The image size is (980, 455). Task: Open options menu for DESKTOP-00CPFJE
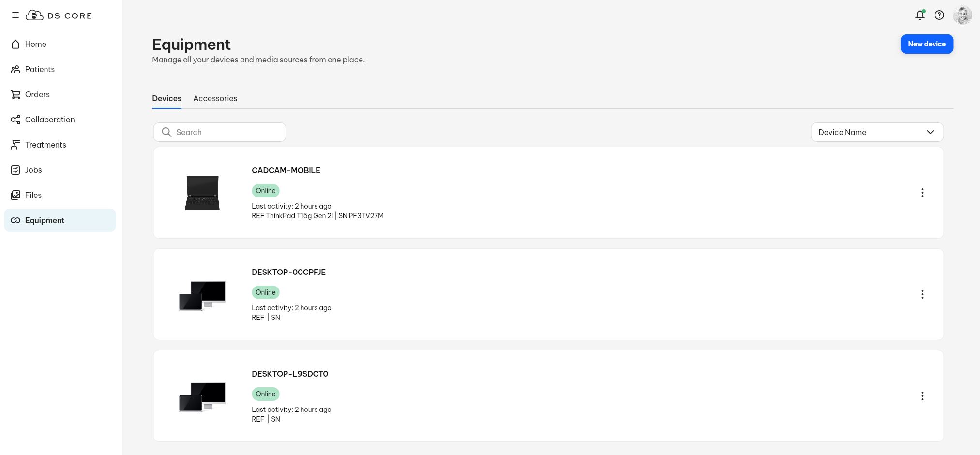coord(922,294)
